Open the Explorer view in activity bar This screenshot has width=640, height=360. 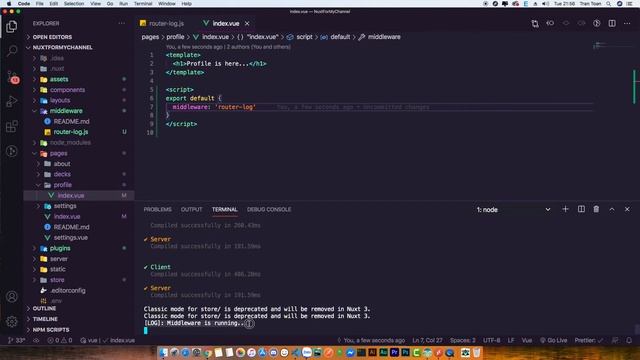point(11,27)
